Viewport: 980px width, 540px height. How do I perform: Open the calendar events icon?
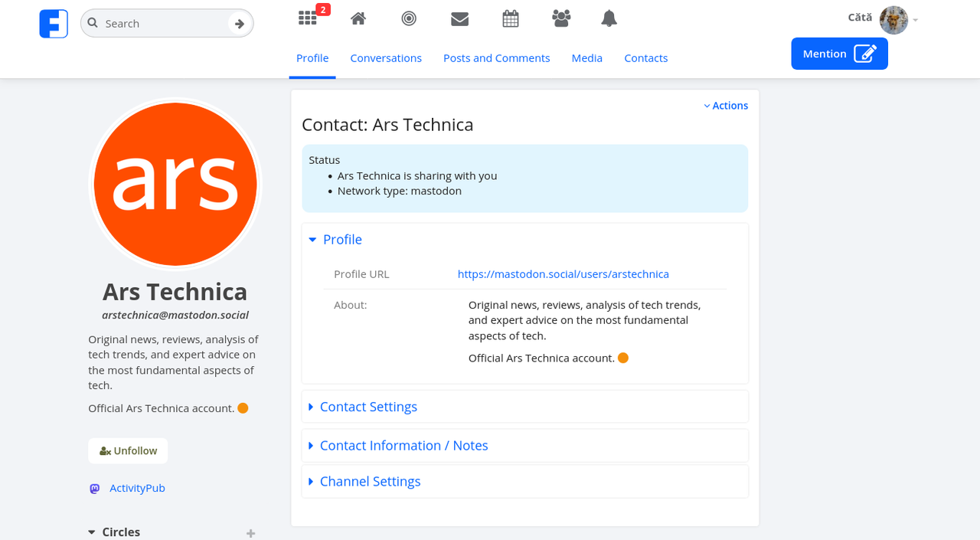click(x=511, y=18)
